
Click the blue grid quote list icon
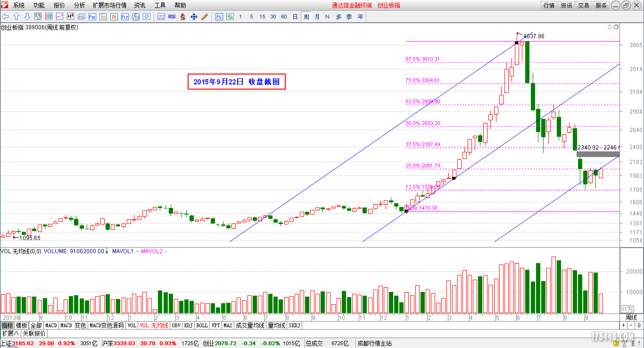49,17
